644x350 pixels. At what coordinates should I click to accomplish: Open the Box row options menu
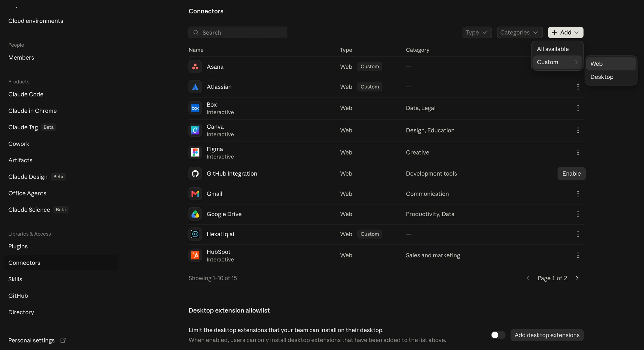pyautogui.click(x=578, y=108)
